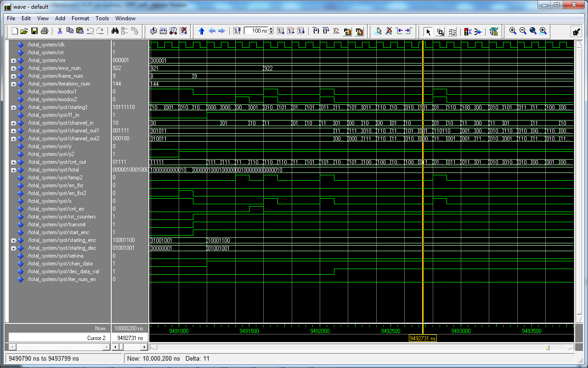Expand the syst/starting1 signal bus
The image size is (588, 368).
(x=13, y=107)
